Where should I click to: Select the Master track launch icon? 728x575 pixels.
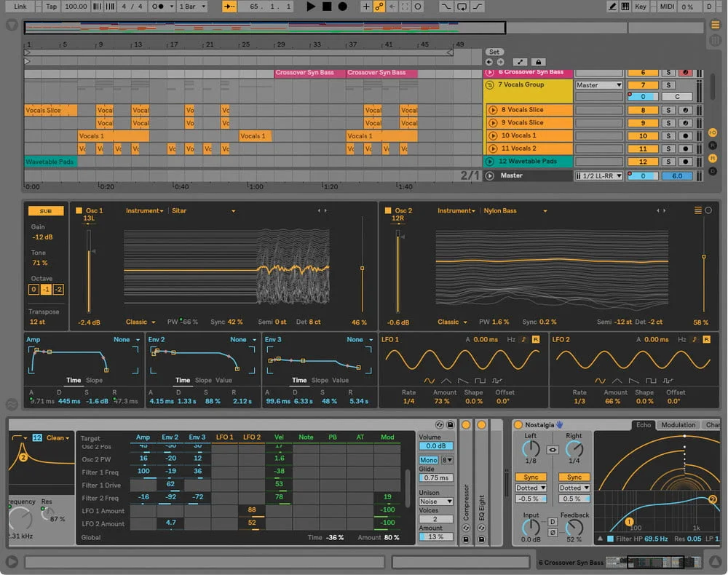[x=490, y=175]
